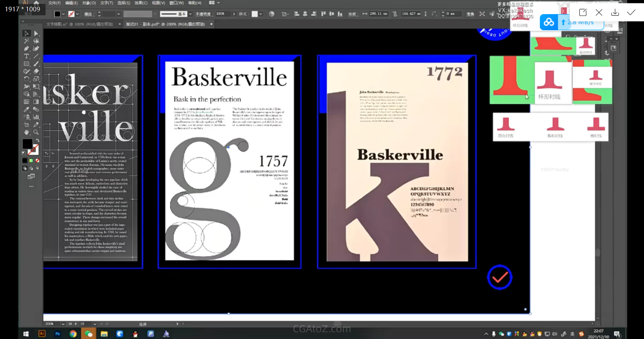This screenshot has height=339, width=644.
Task: Pick the Magic Wand tool
Action: (26, 41)
